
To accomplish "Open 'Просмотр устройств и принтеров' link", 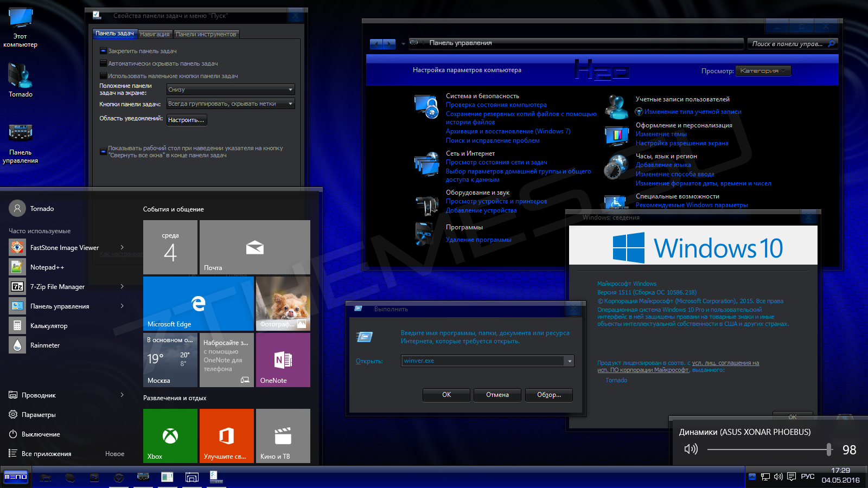I will [x=496, y=201].
